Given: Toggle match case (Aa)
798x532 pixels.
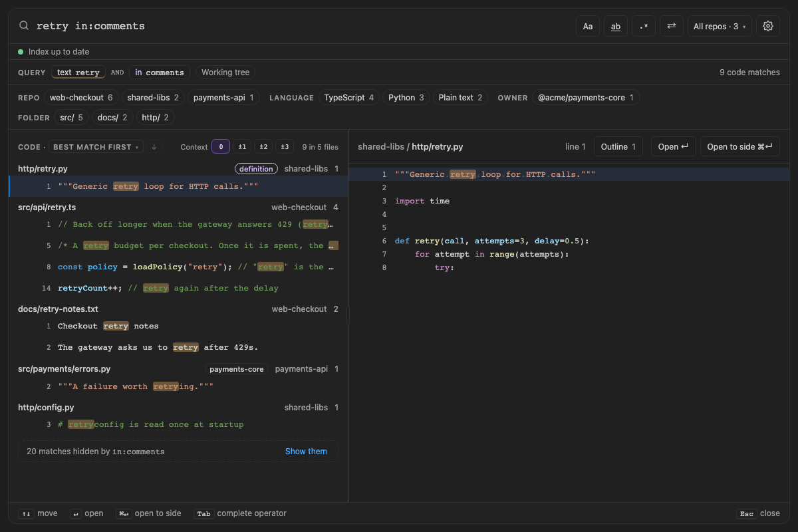Looking at the screenshot, I should (x=588, y=26).
